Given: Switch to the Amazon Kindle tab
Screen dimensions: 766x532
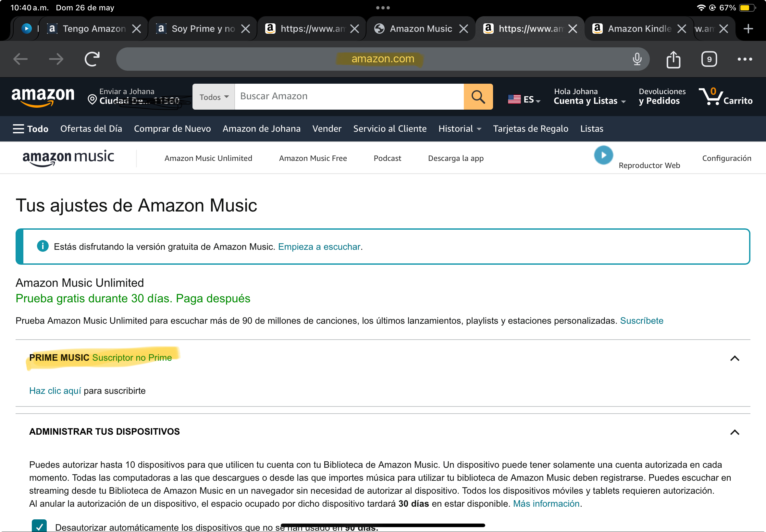Looking at the screenshot, I should tap(639, 29).
